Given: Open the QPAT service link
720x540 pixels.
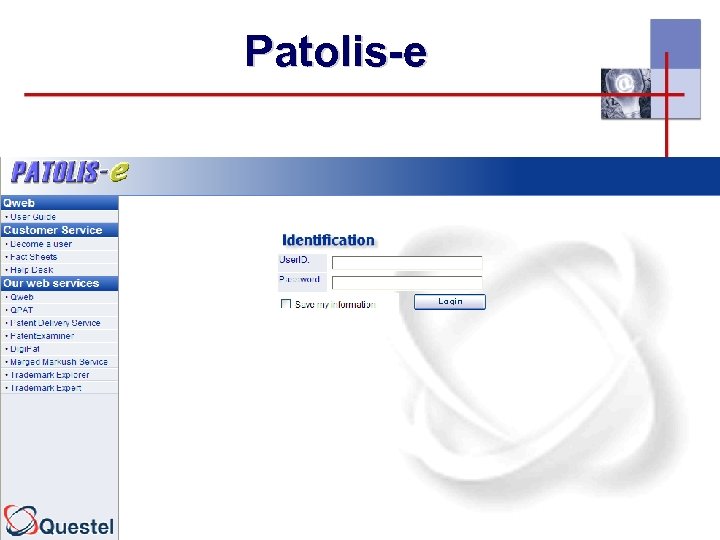Looking at the screenshot, I should (21, 310).
